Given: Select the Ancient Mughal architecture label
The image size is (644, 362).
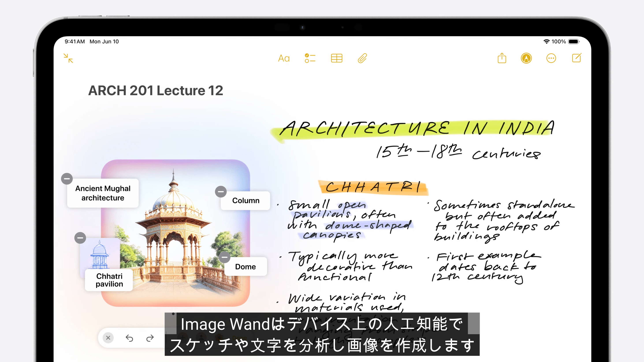Looking at the screenshot, I should point(103,193).
